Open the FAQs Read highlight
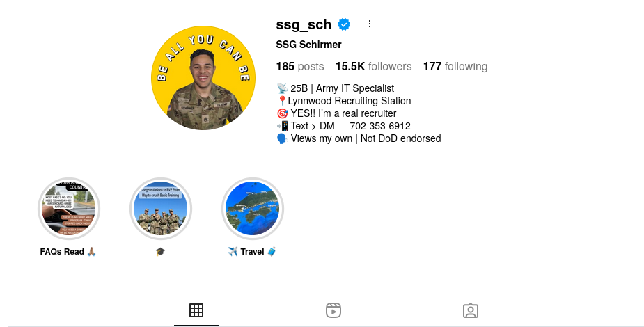 pos(69,209)
